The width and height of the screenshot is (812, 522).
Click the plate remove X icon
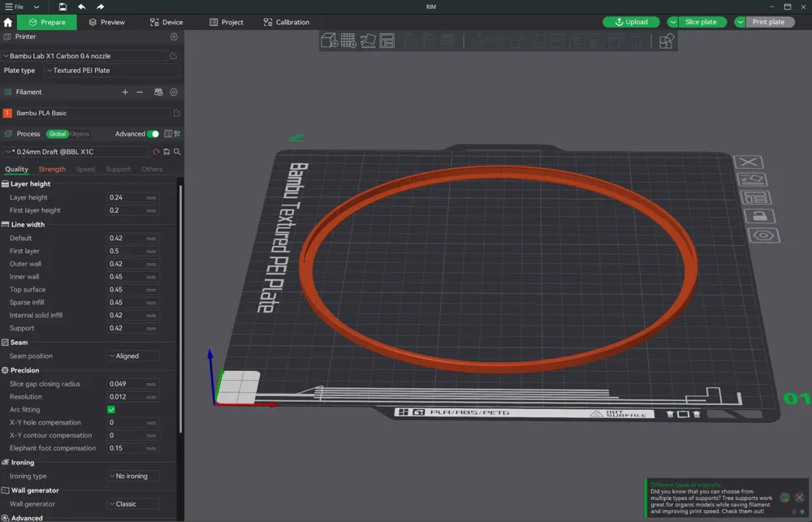click(x=749, y=162)
